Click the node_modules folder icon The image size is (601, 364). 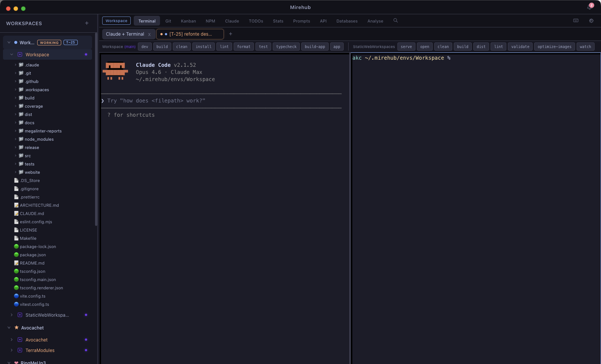21,139
